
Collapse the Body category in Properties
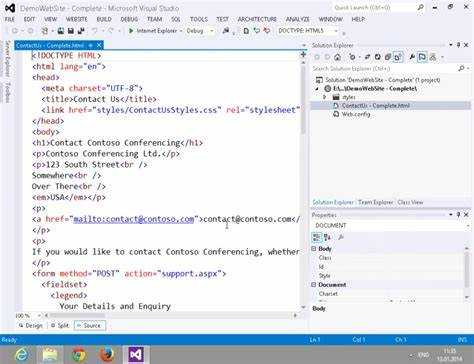coord(314,249)
